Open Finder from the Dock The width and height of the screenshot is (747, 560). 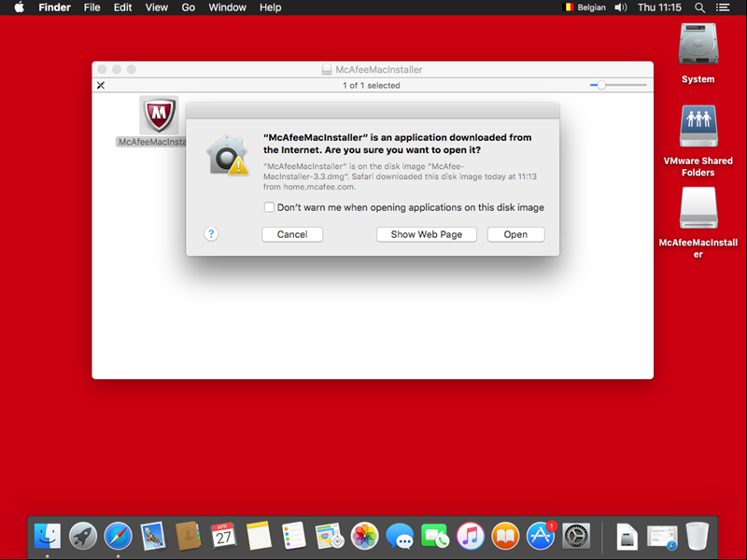48,536
